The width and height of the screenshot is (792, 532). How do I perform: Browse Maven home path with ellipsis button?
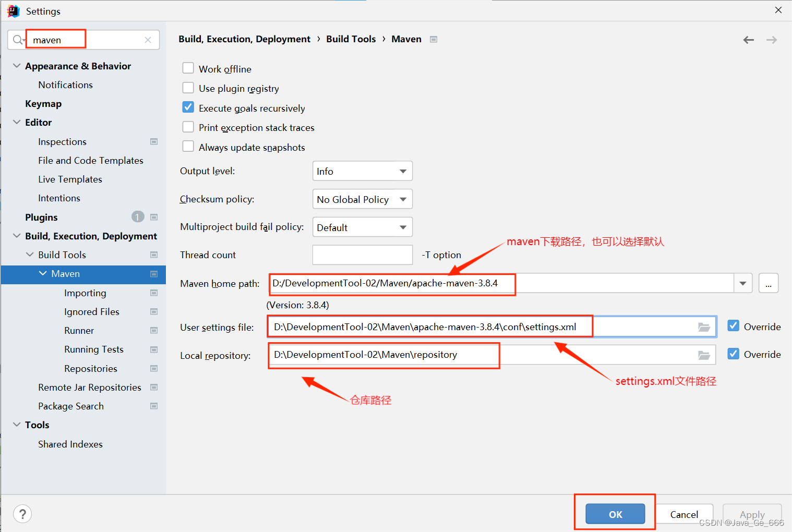769,283
